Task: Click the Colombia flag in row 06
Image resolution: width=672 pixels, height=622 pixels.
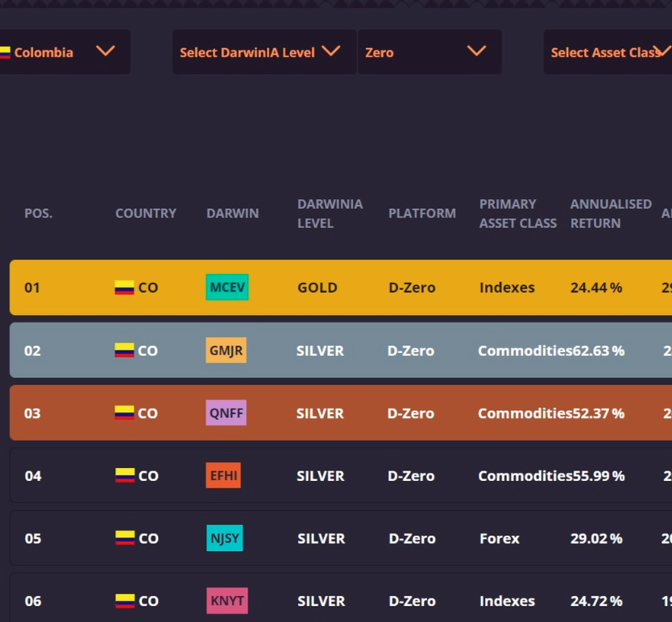Action: tap(124, 601)
